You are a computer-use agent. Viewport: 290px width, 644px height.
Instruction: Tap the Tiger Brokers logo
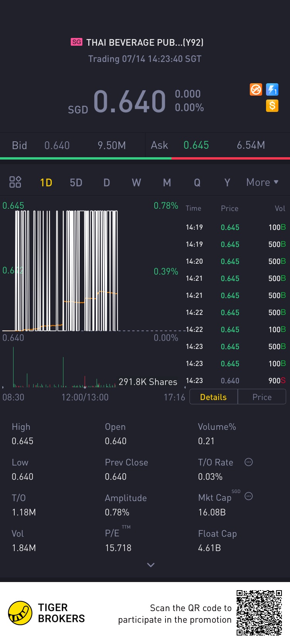20,613
